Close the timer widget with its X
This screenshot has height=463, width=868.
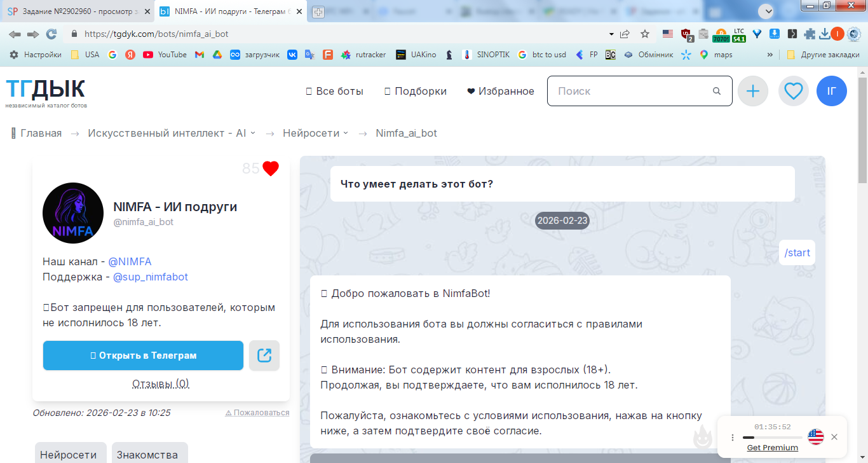click(x=834, y=437)
